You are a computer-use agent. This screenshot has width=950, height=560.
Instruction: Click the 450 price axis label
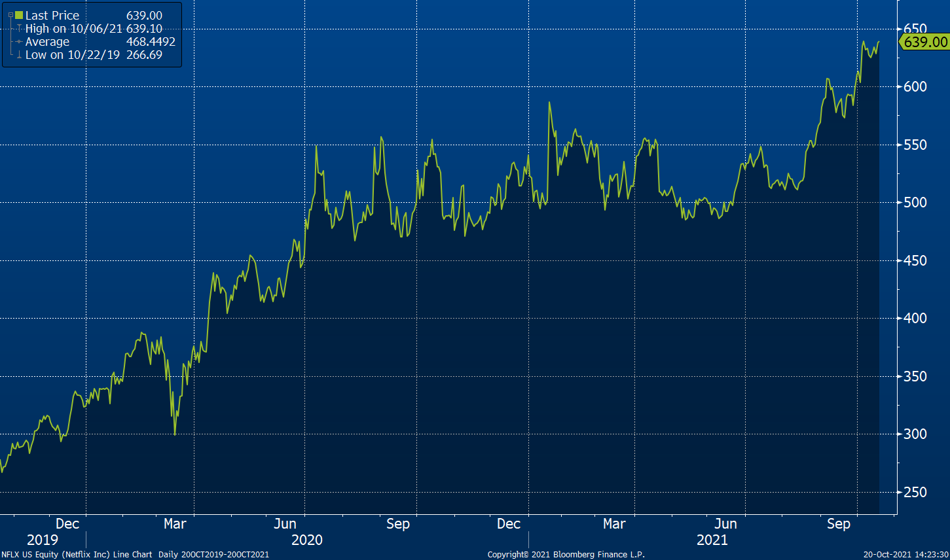pyautogui.click(x=915, y=260)
